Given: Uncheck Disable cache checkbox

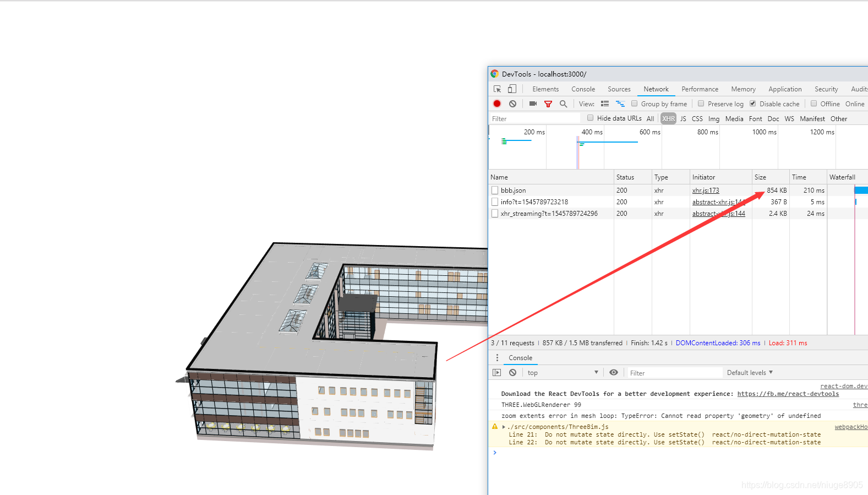Looking at the screenshot, I should (x=752, y=104).
